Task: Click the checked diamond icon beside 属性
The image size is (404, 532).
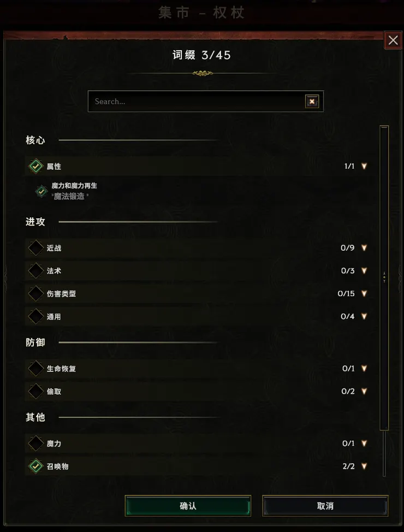Action: pos(35,166)
